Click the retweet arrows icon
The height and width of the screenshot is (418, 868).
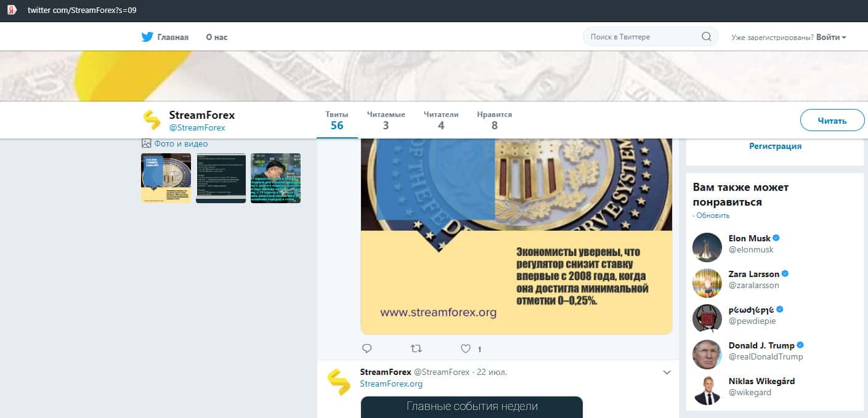[x=416, y=348]
